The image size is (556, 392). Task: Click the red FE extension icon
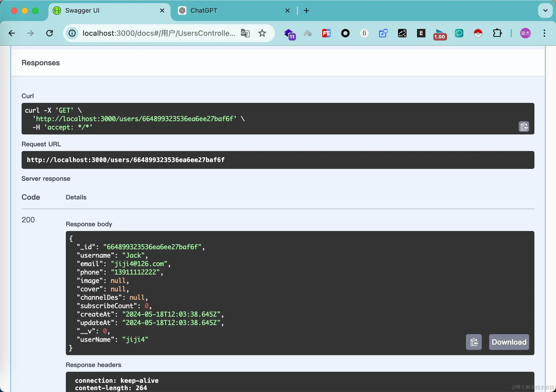[326, 33]
